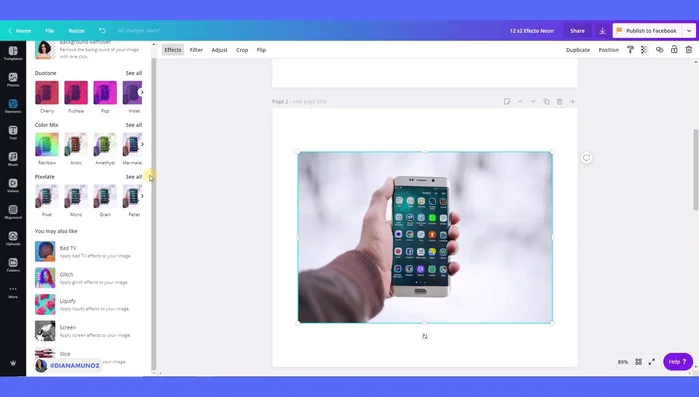This screenshot has width=699, height=397.
Task: Expand Color Mix effects row arrow
Action: coord(142,144)
